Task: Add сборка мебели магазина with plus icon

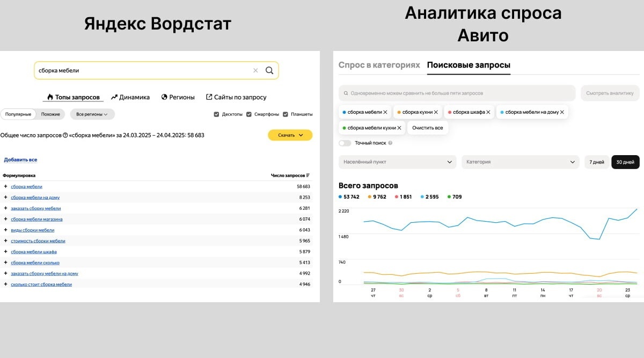Action: pos(5,219)
